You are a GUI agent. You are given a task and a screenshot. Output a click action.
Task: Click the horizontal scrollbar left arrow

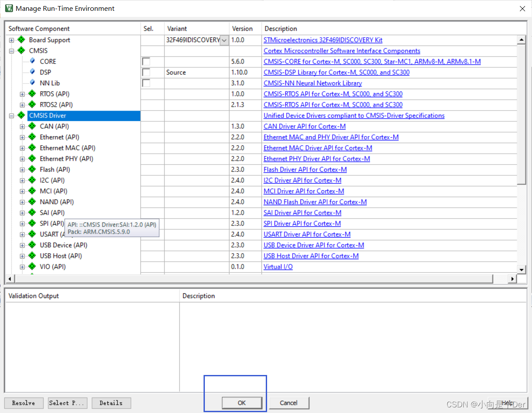pos(10,279)
